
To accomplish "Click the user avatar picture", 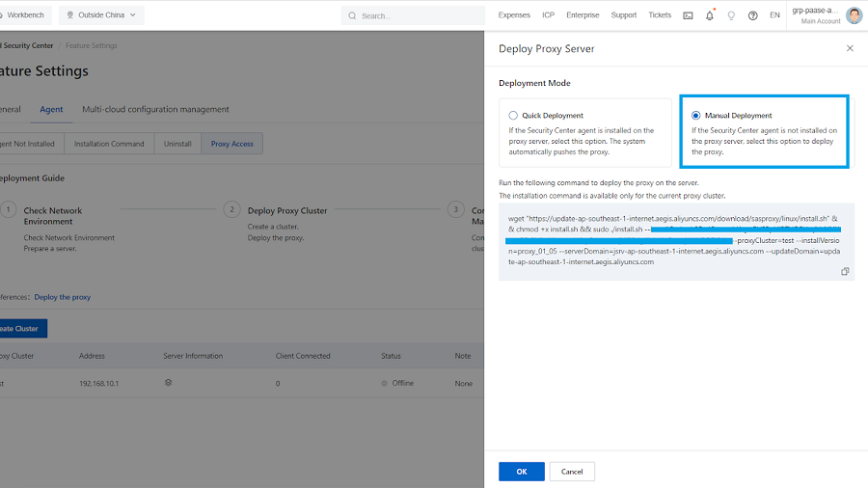I will coord(854,15).
